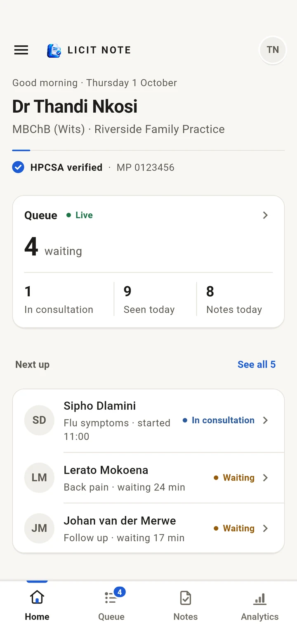Open the TN profile avatar

(273, 50)
